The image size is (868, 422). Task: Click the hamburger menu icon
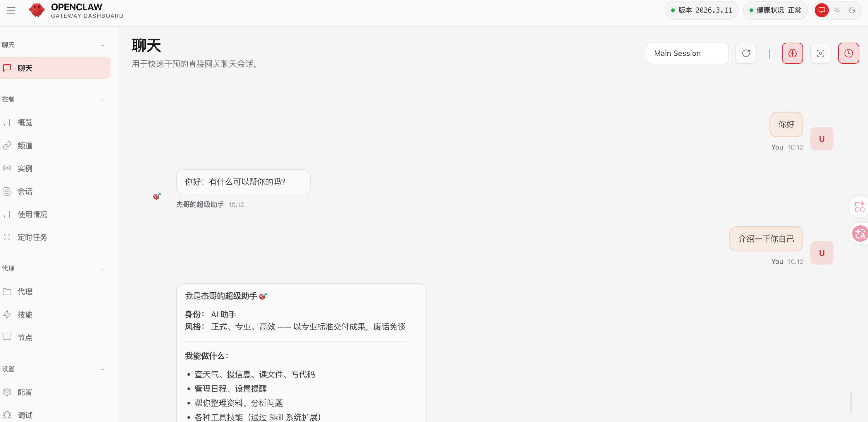pyautogui.click(x=11, y=10)
